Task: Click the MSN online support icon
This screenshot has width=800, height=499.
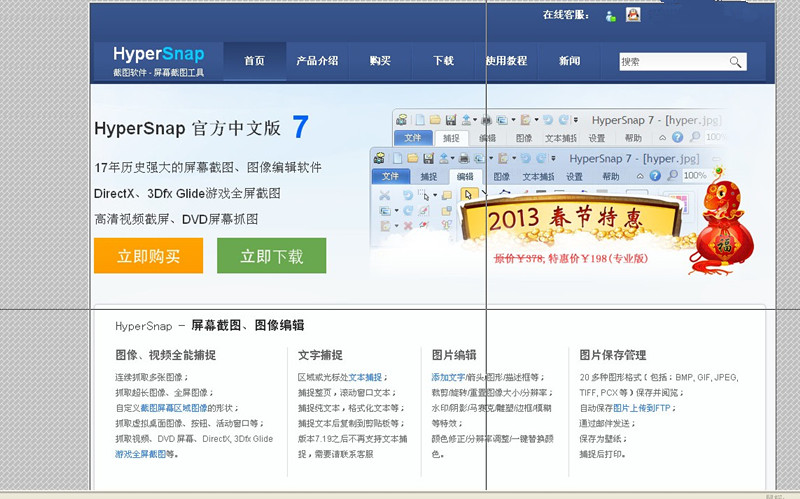Action: pyautogui.click(x=611, y=15)
